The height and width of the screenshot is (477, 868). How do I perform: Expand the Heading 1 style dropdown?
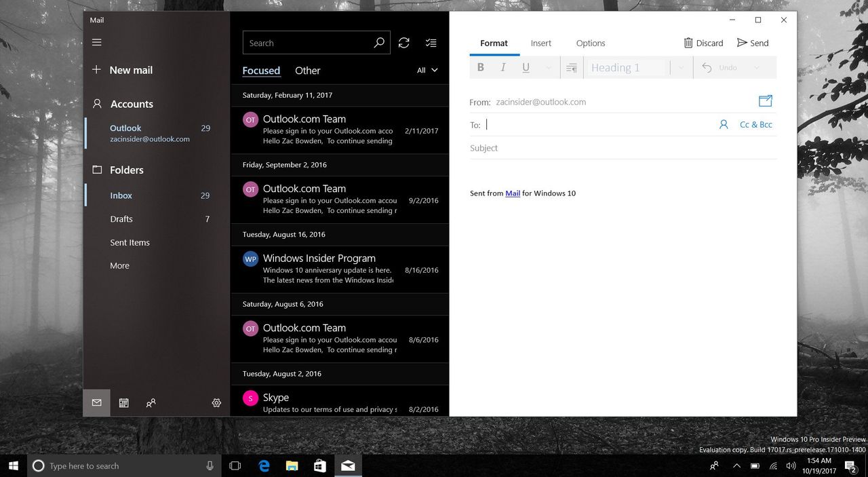coord(681,68)
